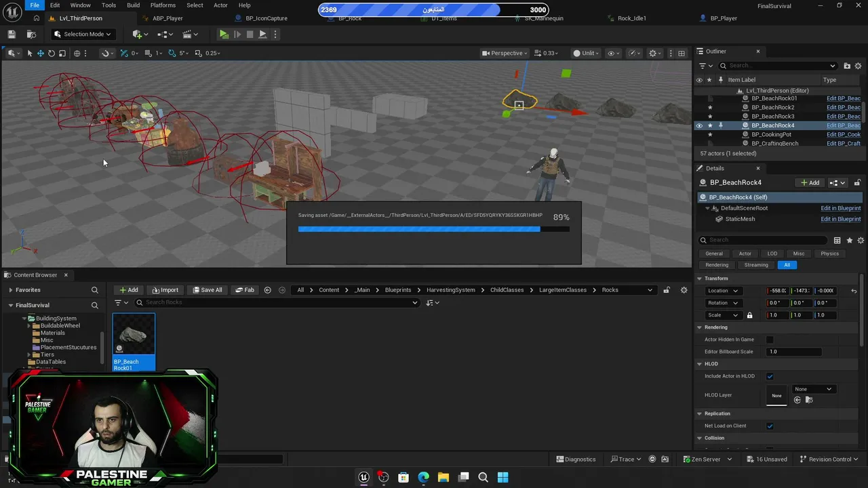This screenshot has width=868, height=488.
Task: Show the Physics category in Details
Action: [829, 253]
